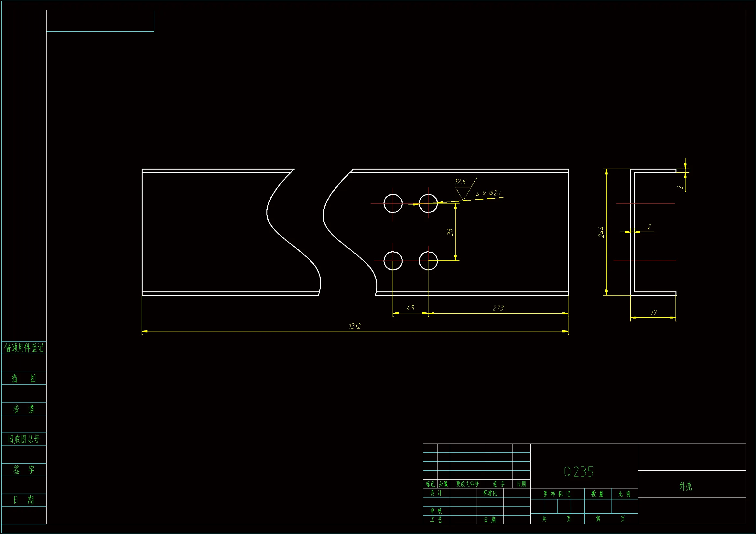756x534 pixels.
Task: Click the Q235 material text
Action: tap(578, 472)
